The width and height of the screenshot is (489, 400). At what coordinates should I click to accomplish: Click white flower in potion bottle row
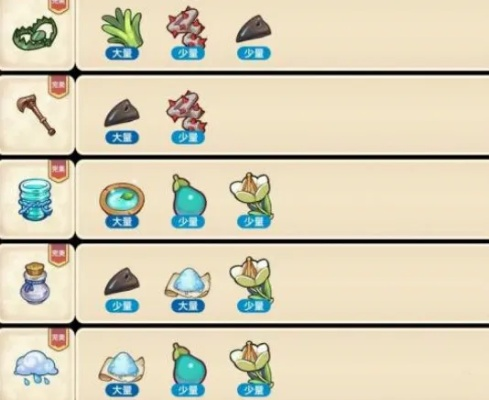click(x=252, y=279)
